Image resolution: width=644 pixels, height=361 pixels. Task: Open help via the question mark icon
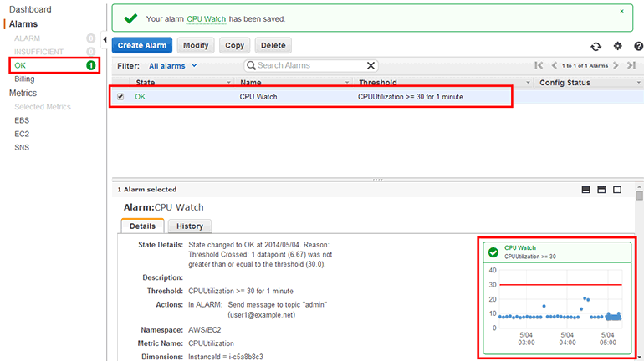tap(638, 47)
